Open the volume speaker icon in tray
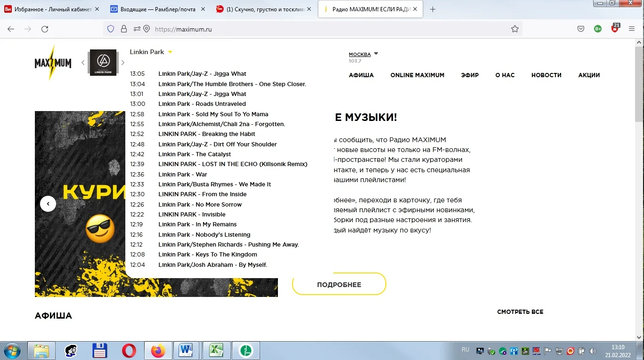Image resolution: width=644 pixels, height=360 pixels. 593,351
